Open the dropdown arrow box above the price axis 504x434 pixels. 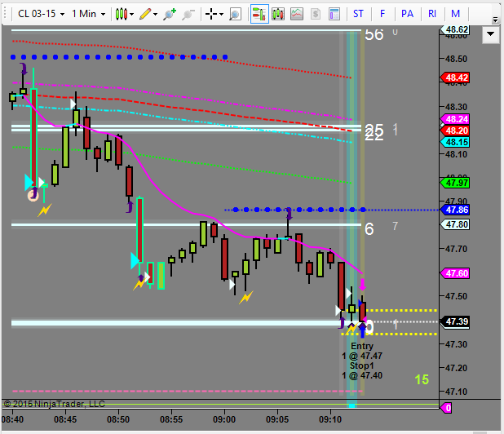coord(490,34)
